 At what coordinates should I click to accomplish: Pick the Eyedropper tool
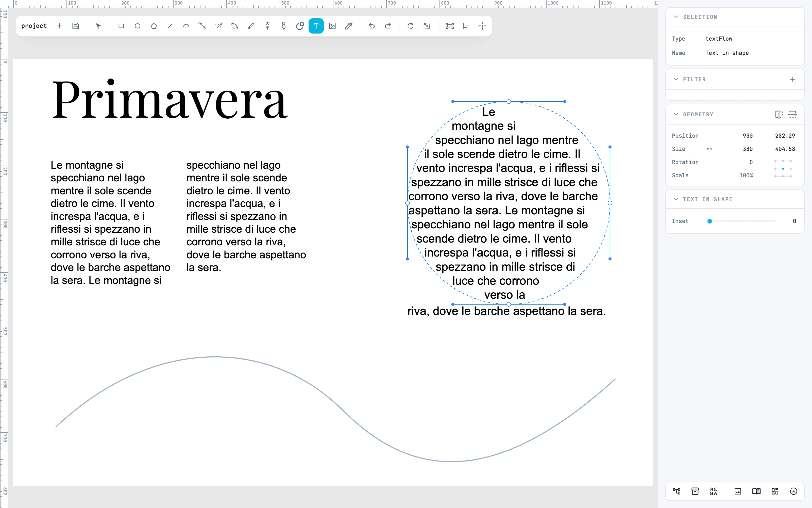[x=349, y=26]
